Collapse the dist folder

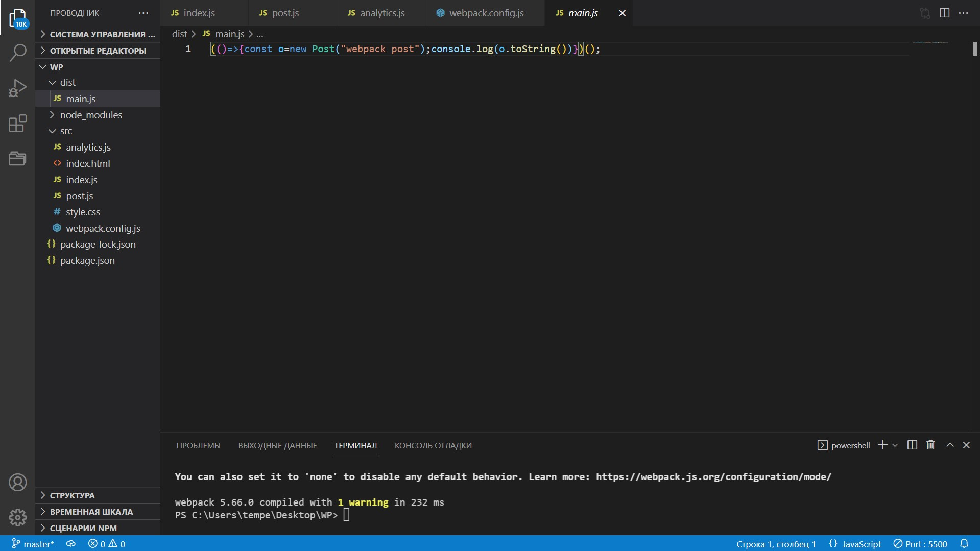tap(98, 82)
